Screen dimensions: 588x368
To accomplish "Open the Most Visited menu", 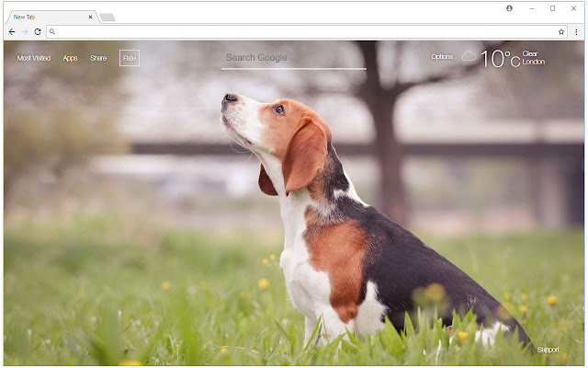I will (x=34, y=58).
